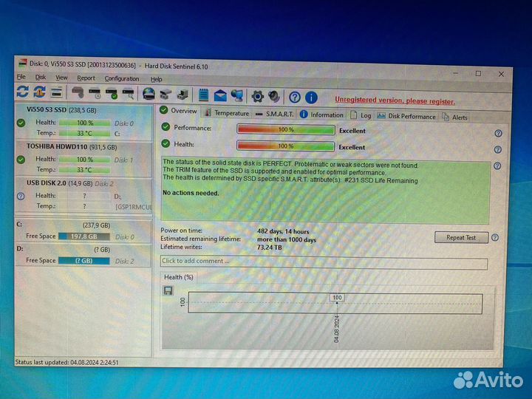The height and width of the screenshot is (399, 532).
Task: Open the View menu
Action: pyautogui.click(x=61, y=78)
